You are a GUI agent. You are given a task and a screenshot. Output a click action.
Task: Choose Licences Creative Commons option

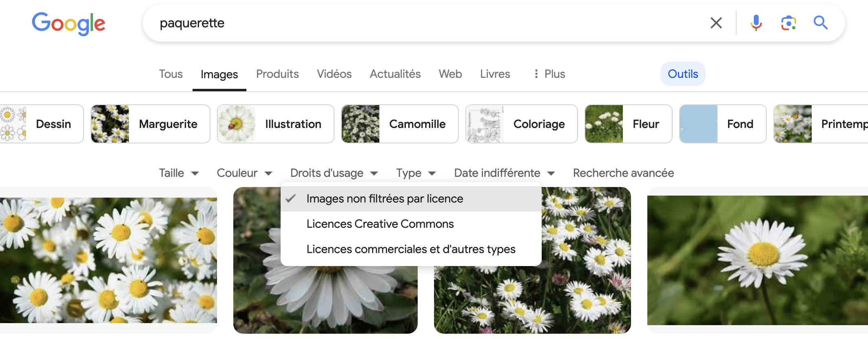pos(411,224)
